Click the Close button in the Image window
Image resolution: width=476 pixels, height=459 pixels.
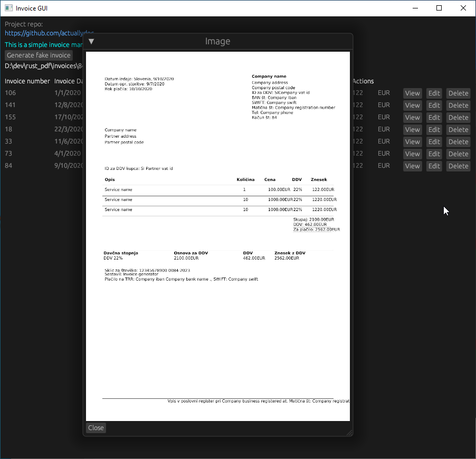[96, 428]
